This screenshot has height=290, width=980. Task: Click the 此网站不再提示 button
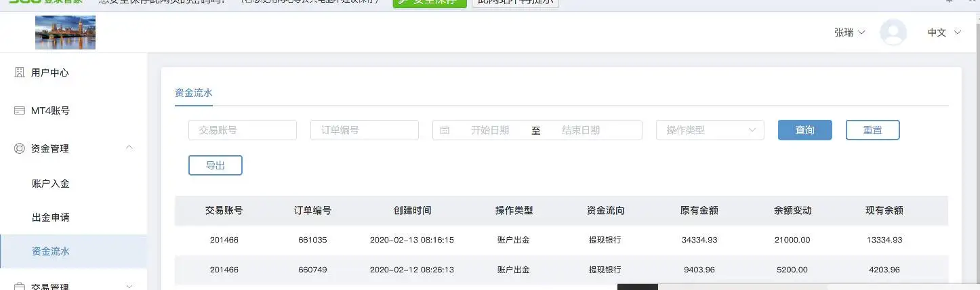click(x=516, y=2)
